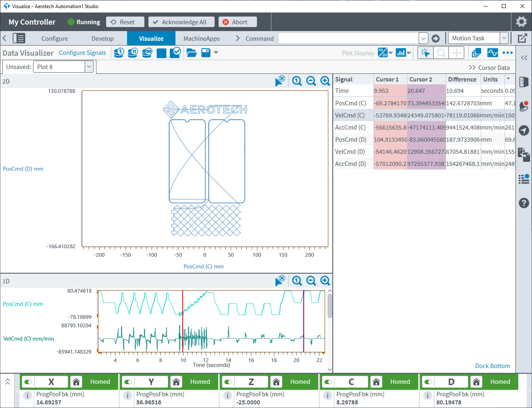Viewport: 532px width, 408px height.
Task: Toggle C axis enable switch
Action: tap(328, 382)
